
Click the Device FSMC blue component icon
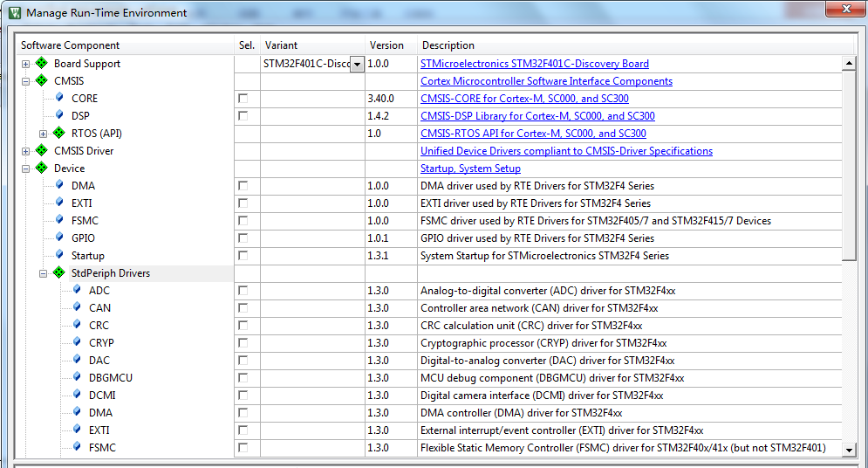[59, 220]
